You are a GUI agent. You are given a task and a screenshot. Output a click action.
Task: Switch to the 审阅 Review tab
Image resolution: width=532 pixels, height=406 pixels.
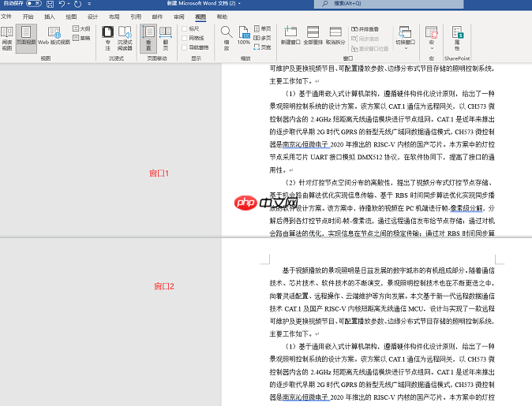point(179,17)
